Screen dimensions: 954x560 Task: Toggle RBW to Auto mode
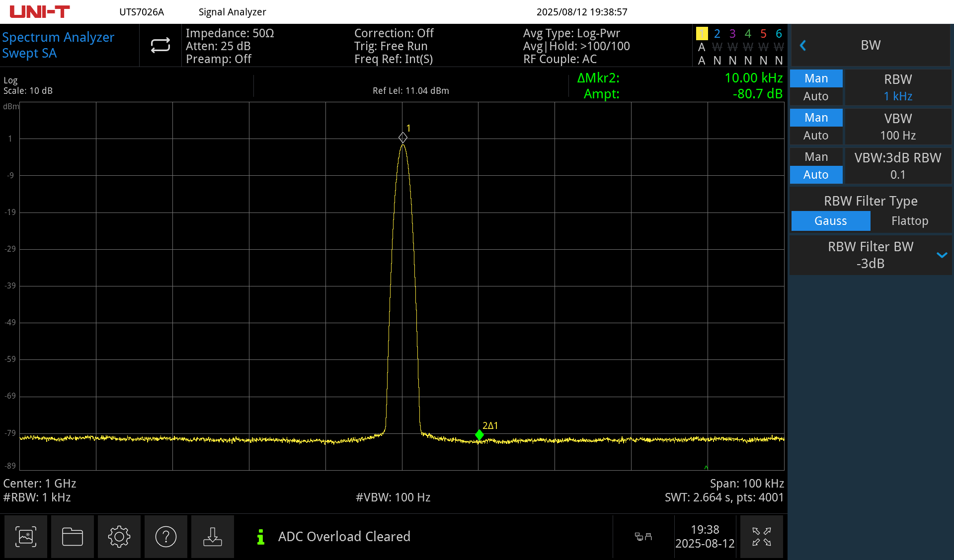816,96
